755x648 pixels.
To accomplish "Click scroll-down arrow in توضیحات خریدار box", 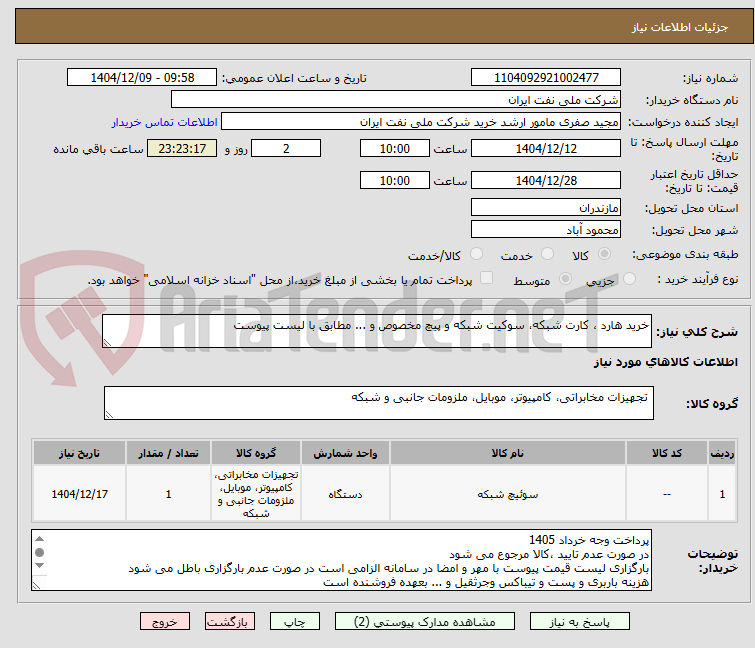I will pyautogui.click(x=40, y=565).
